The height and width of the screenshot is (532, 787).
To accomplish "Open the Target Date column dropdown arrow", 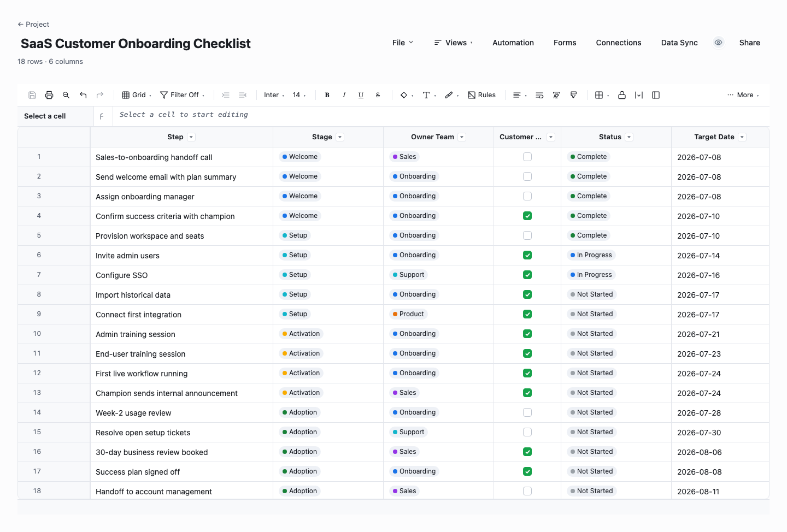I will 742,137.
